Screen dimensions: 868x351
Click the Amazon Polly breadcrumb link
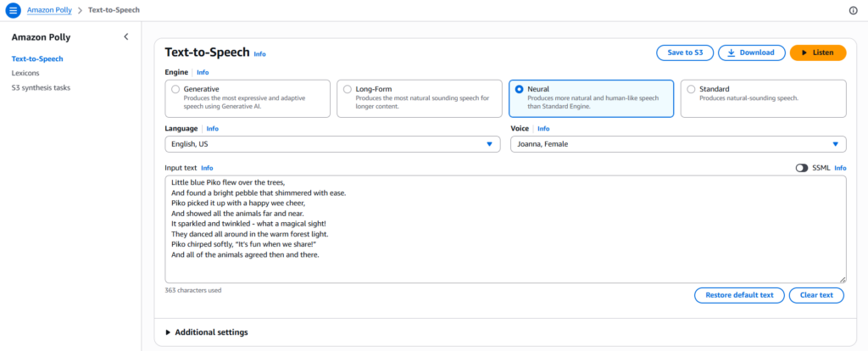click(49, 10)
